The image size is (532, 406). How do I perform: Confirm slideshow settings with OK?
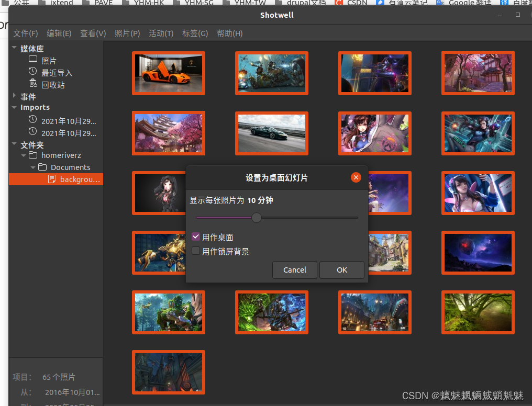tap(341, 270)
